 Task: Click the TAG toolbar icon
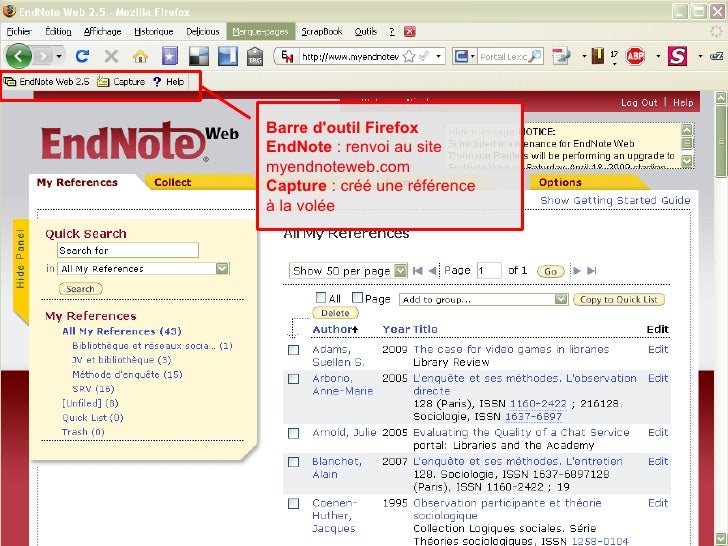click(x=255, y=56)
